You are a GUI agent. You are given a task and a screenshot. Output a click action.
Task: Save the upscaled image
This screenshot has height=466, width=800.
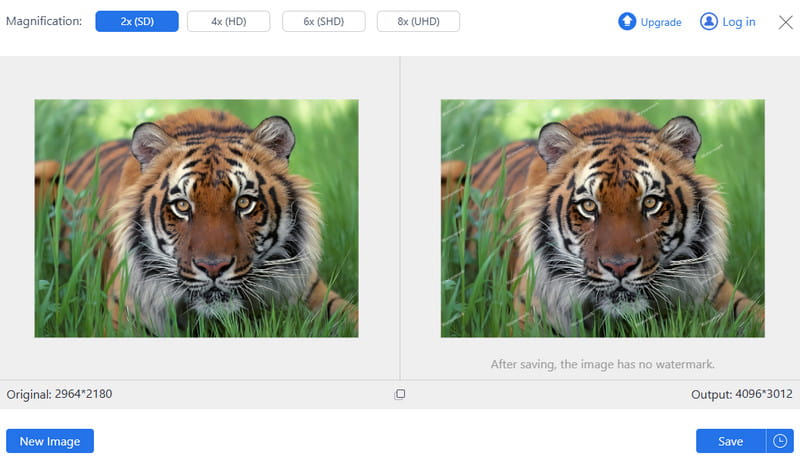pos(731,441)
